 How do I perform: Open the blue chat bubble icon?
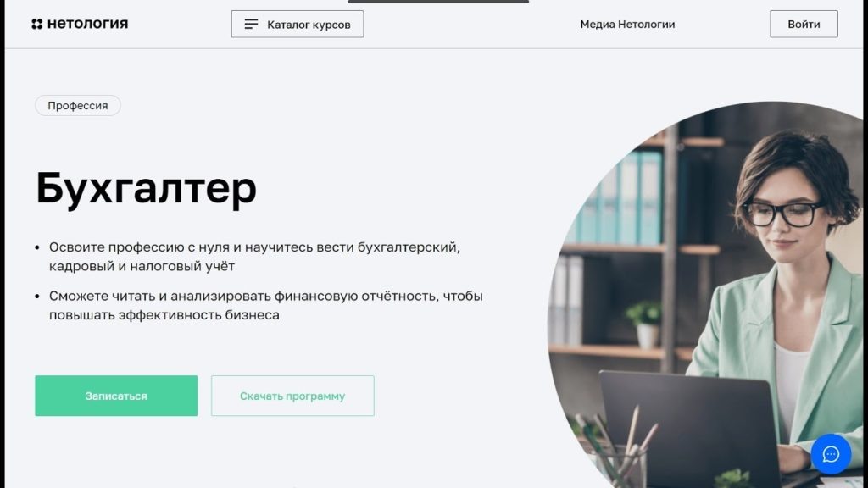click(831, 454)
